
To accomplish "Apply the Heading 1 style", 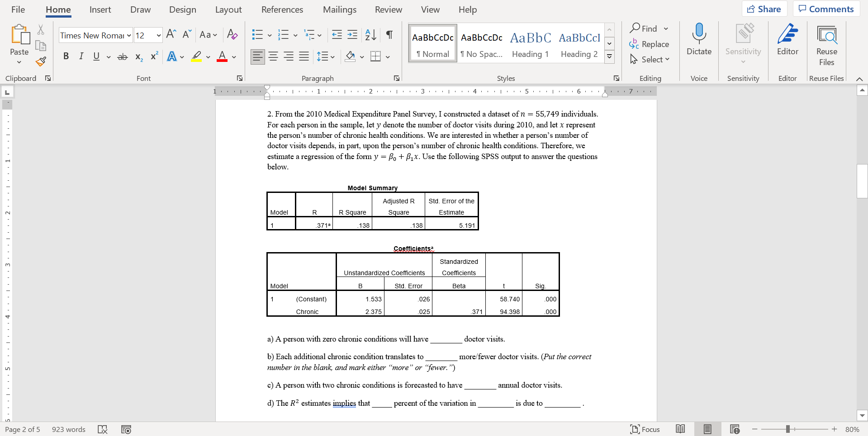I will pos(530,43).
